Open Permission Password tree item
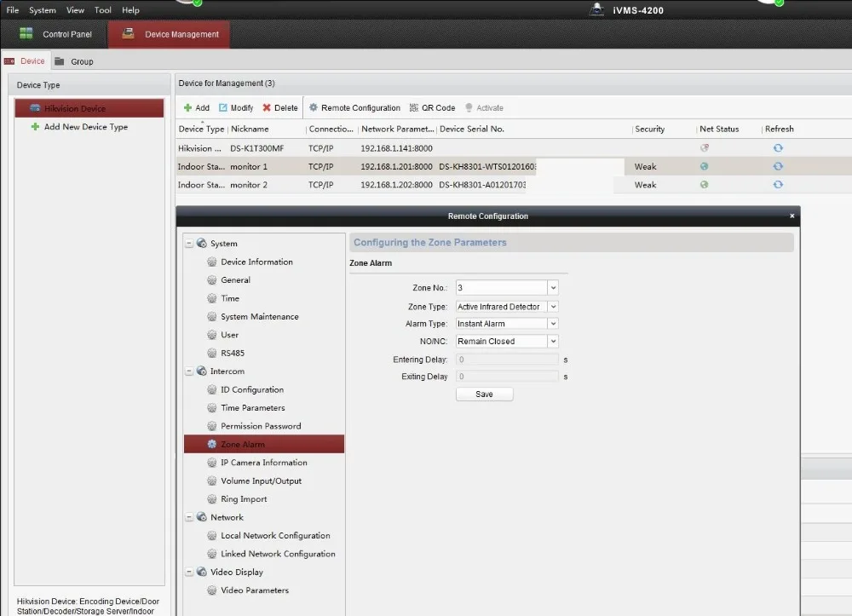852x616 pixels. [x=261, y=426]
